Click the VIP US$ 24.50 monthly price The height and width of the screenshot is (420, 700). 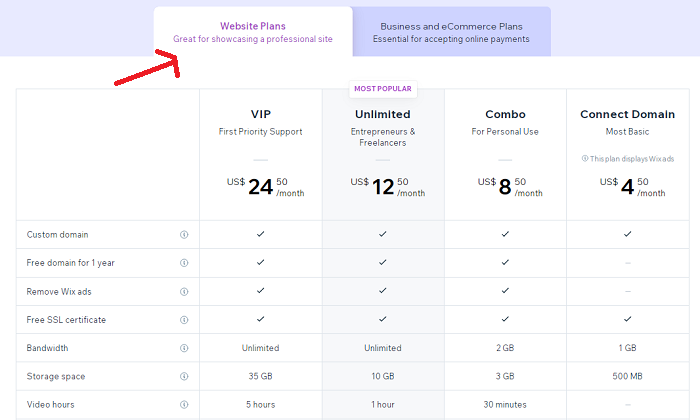266,187
